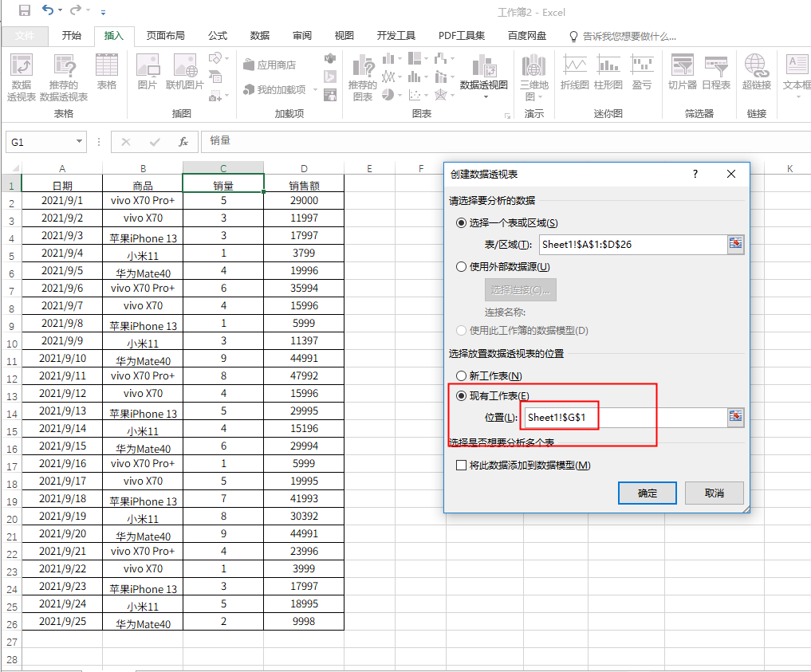The width and height of the screenshot is (811, 672).
Task: Click cell with date 2021/9/15
Action: click(62, 446)
